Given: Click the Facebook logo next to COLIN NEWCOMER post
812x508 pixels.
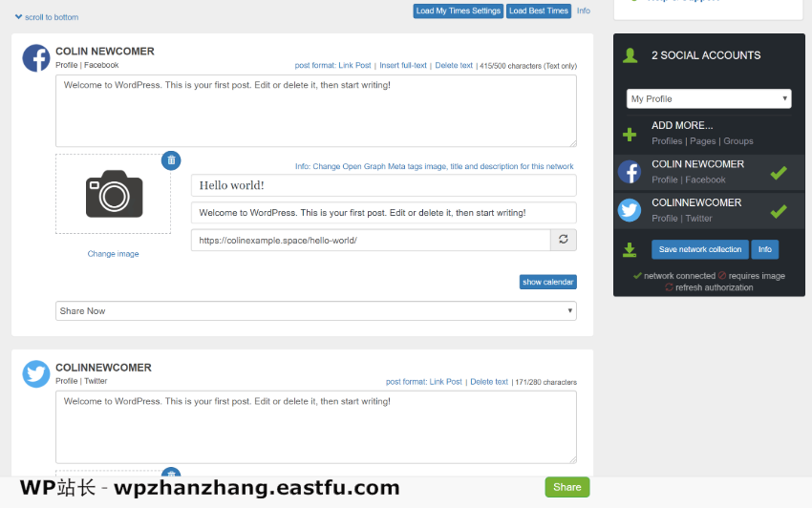Looking at the screenshot, I should 36,58.
